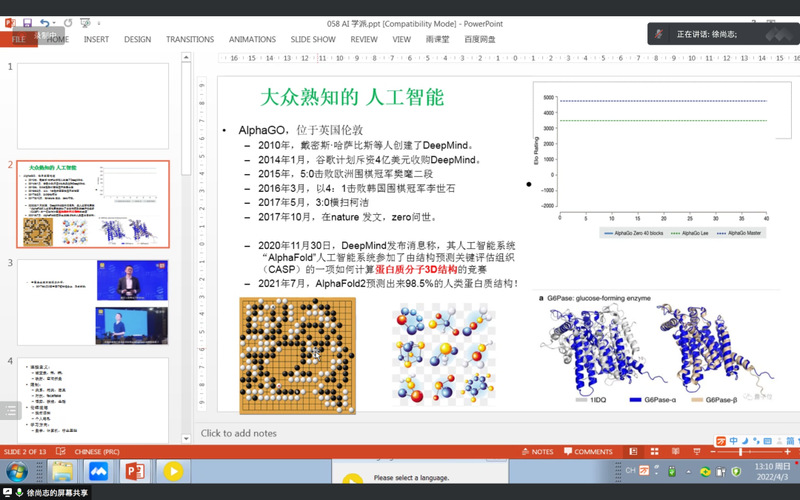Expand the floating outline panel button

(9, 409)
